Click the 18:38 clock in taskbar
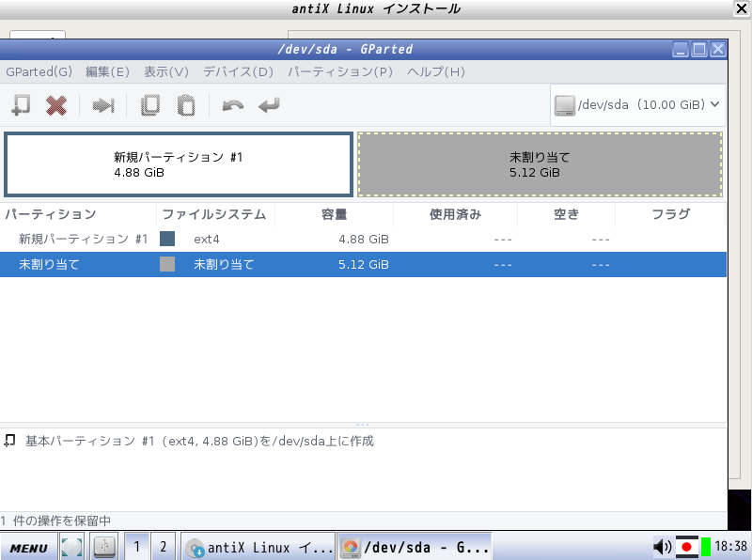This screenshot has height=560, width=752. (x=731, y=546)
